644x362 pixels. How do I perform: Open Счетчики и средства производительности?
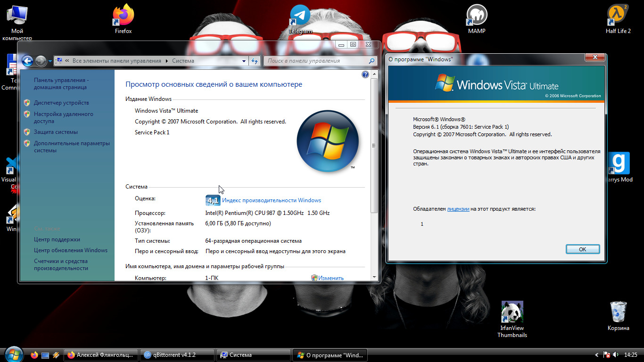[x=61, y=264]
